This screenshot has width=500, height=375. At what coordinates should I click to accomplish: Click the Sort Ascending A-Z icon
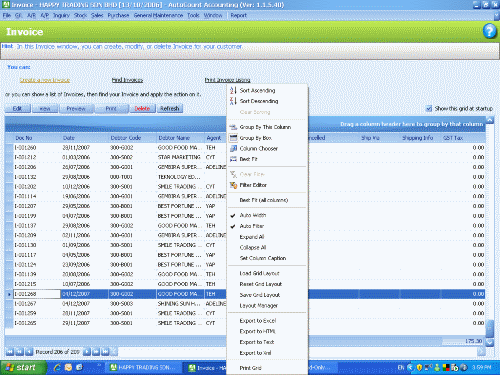[233, 90]
